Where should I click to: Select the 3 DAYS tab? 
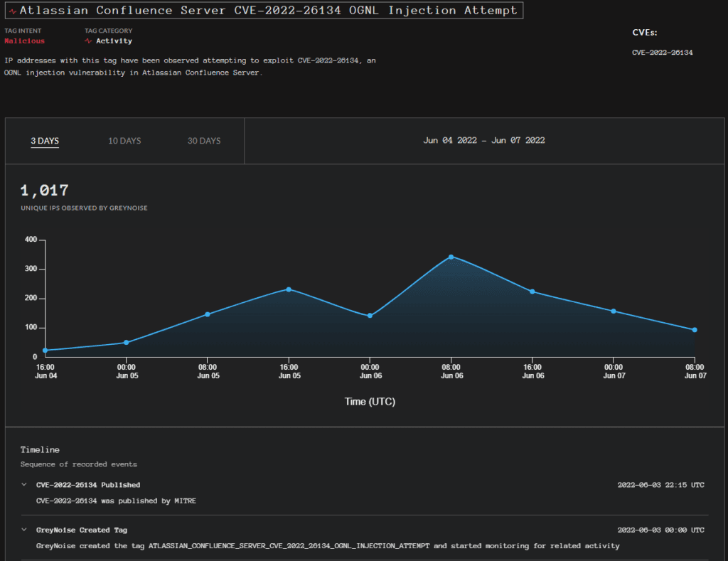[45, 141]
